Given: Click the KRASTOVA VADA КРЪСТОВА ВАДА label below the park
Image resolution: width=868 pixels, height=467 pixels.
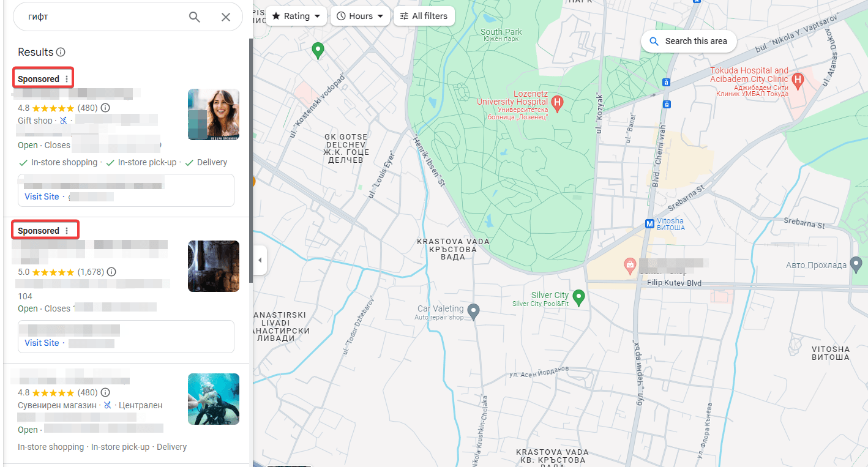Looking at the screenshot, I should [x=453, y=249].
